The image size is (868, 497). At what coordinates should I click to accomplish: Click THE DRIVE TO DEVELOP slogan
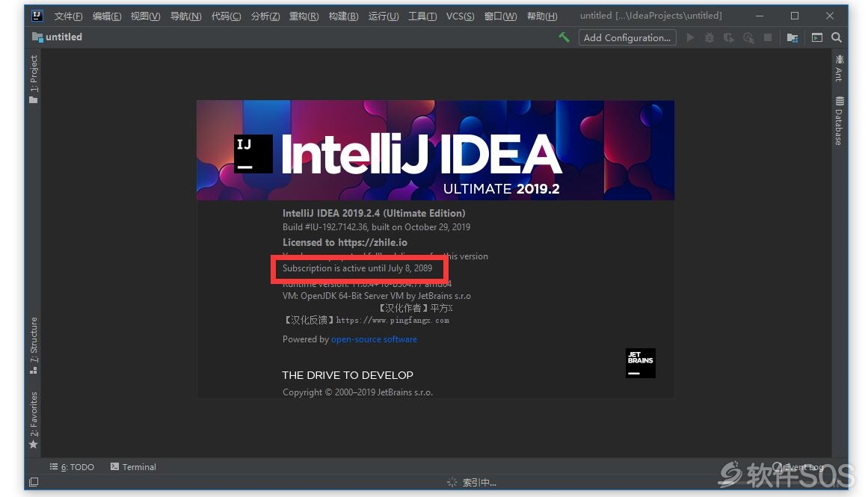[348, 375]
